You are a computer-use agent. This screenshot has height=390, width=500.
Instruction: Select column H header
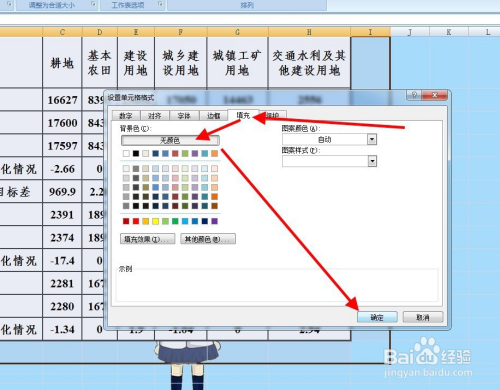(309, 32)
